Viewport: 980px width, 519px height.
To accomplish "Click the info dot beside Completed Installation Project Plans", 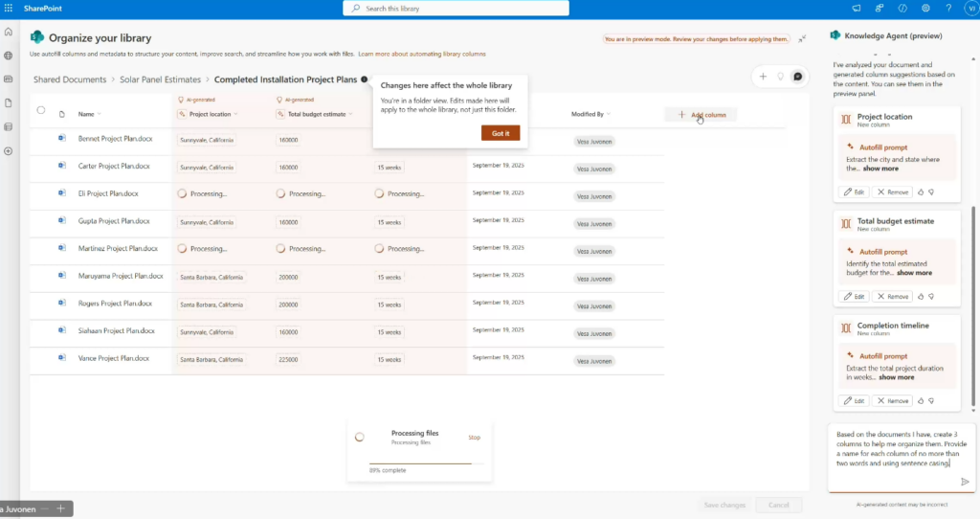I will click(x=365, y=79).
